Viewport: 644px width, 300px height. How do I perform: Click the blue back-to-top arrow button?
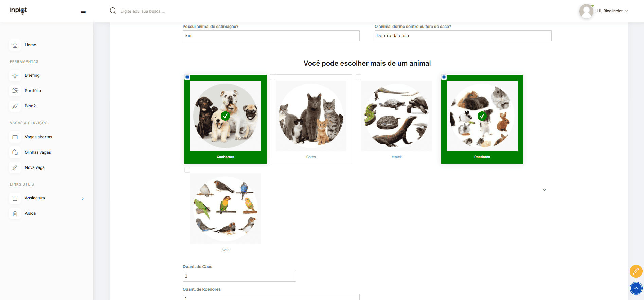[x=636, y=288]
